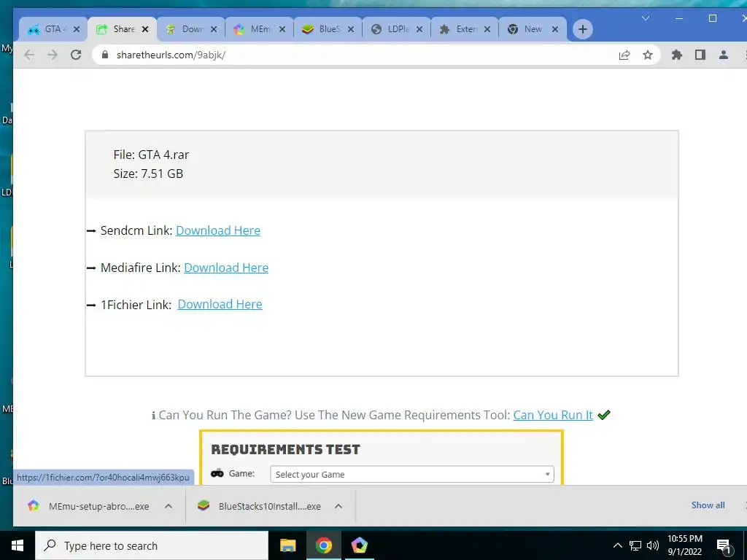Expand BlueStacks10Install download options chevron

[338, 506]
